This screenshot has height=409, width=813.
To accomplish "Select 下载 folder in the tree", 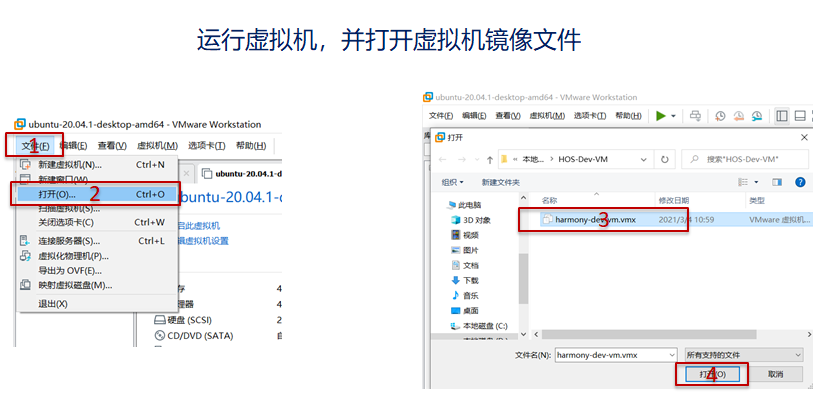I will click(x=465, y=280).
